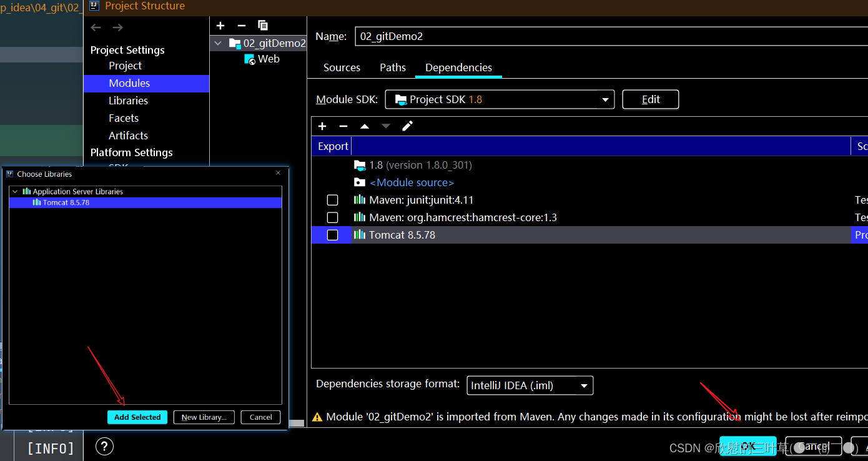Move dependency up arrow icon
This screenshot has height=461, width=868.
pyautogui.click(x=365, y=126)
